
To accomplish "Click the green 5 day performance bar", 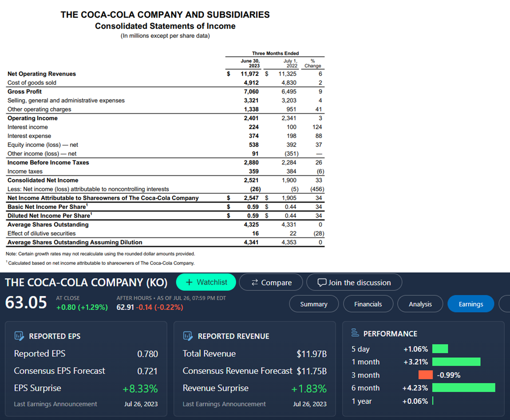I will pyautogui.click(x=440, y=349).
